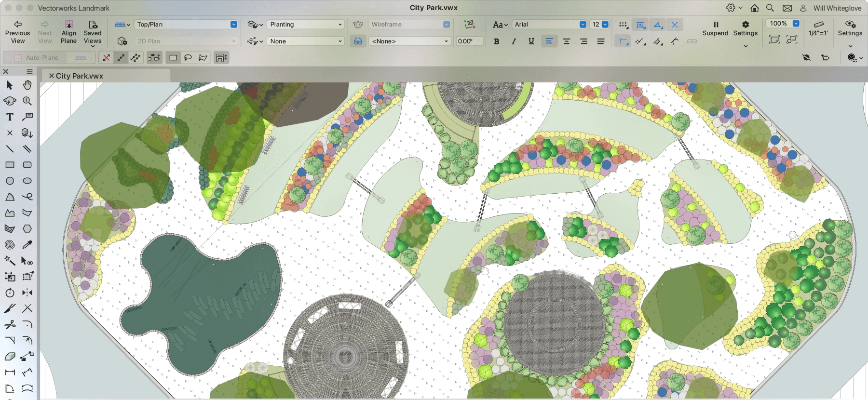The height and width of the screenshot is (400, 868).
Task: Click the rotation angle 0.00° field
Action: (x=469, y=41)
